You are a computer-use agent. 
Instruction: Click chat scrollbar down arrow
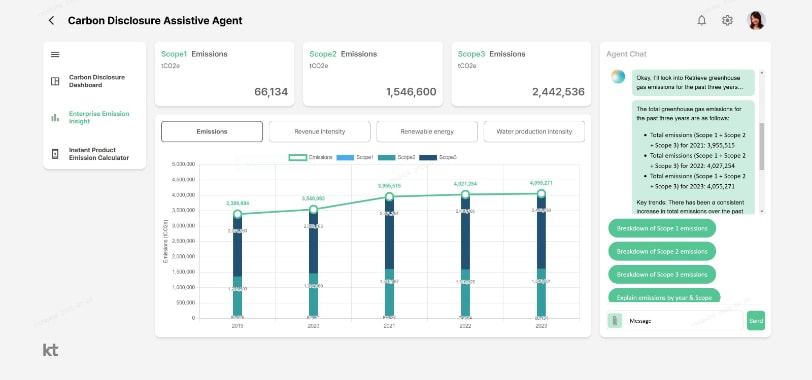(761, 211)
